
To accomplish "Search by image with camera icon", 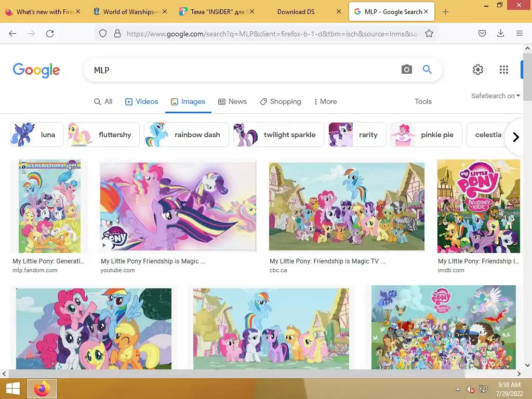I will [406, 70].
